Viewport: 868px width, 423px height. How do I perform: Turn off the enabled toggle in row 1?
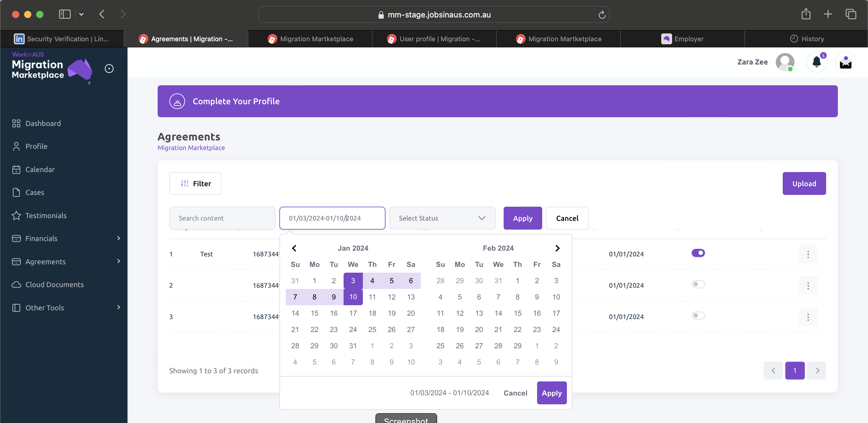click(698, 253)
